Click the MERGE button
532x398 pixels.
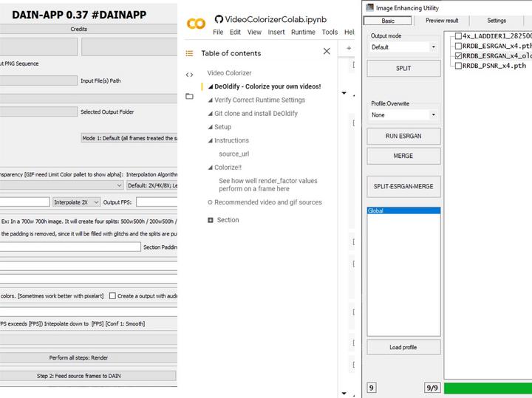tap(403, 156)
